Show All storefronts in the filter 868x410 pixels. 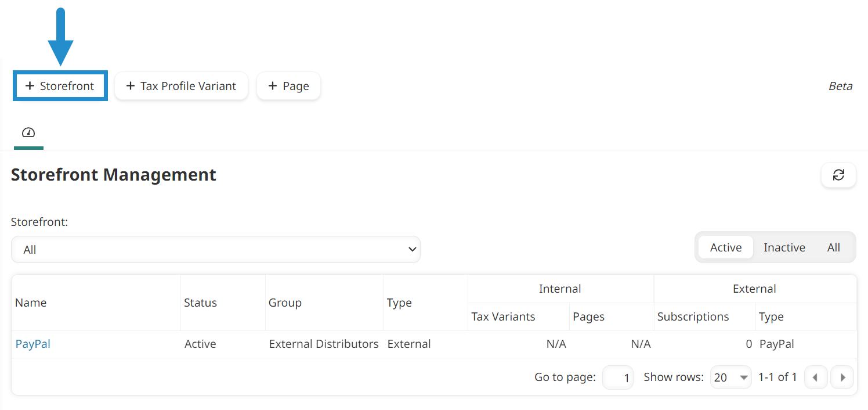[834, 247]
